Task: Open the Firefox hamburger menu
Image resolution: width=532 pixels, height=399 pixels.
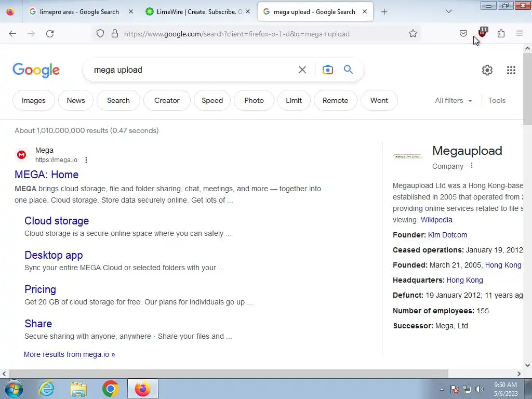Action: (x=520, y=33)
